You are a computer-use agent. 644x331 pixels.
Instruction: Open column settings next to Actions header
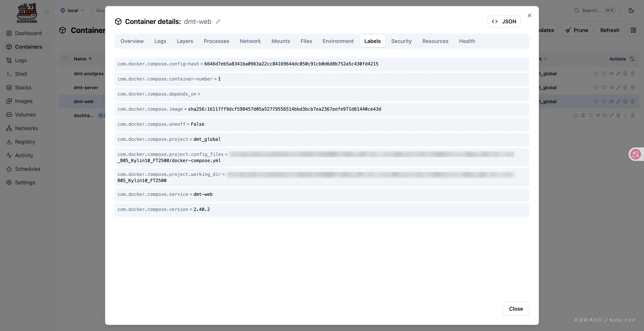click(632, 59)
